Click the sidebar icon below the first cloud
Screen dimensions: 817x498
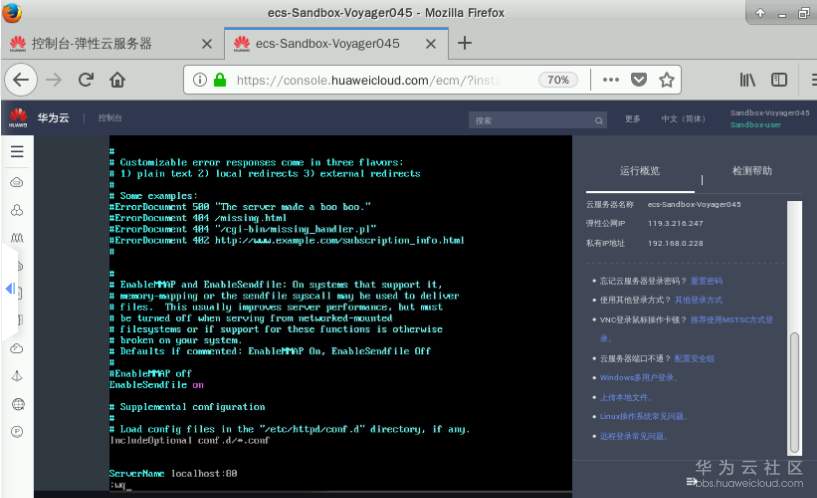[17, 210]
